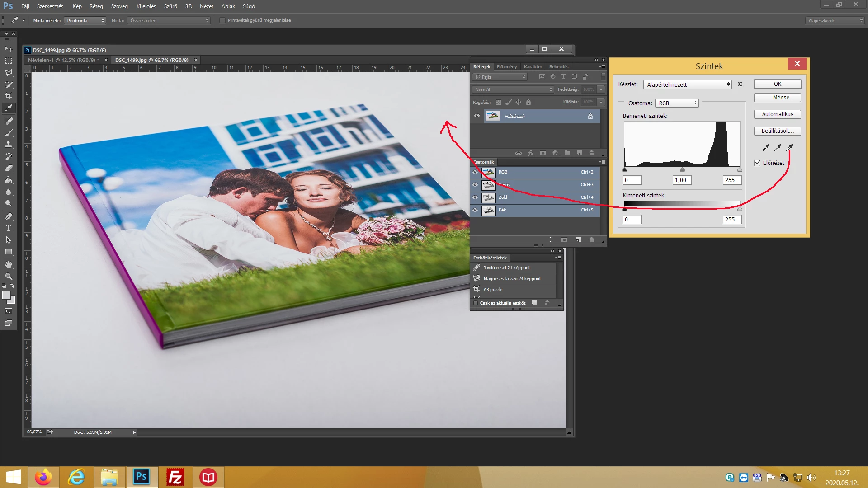Pick the black point eyedropper in Szintek
868x488 pixels.
766,148
